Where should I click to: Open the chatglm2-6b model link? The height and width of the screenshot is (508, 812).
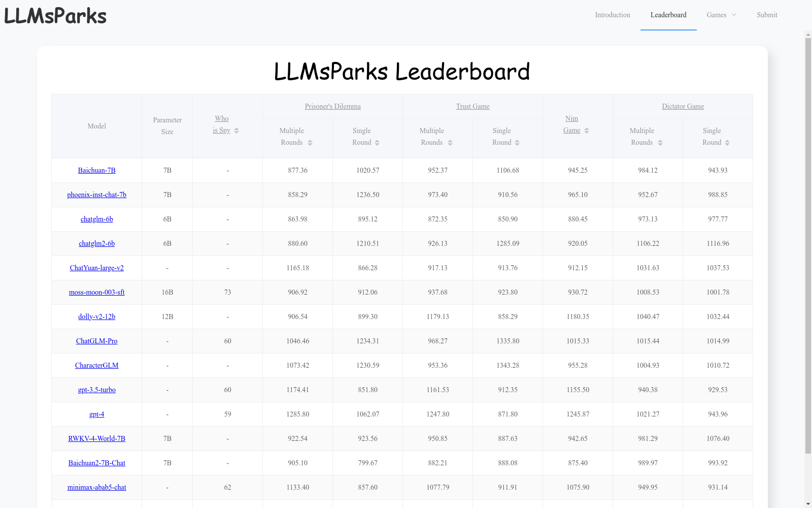click(x=97, y=243)
